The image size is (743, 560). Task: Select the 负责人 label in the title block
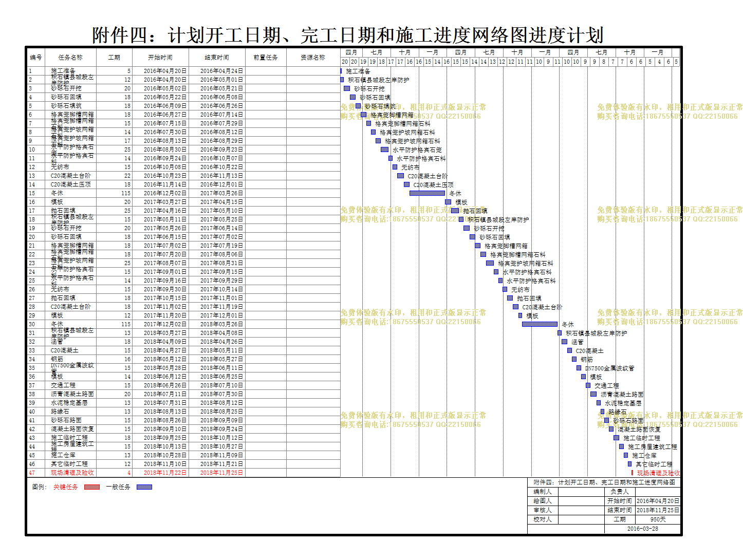coord(620,492)
